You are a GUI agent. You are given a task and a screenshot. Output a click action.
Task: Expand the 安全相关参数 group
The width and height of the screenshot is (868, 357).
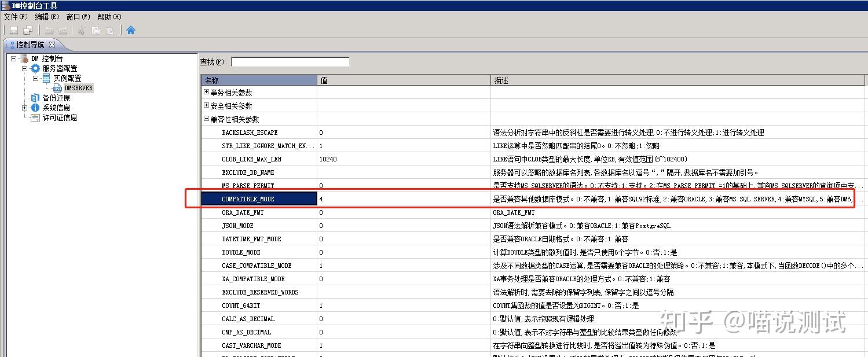click(207, 106)
